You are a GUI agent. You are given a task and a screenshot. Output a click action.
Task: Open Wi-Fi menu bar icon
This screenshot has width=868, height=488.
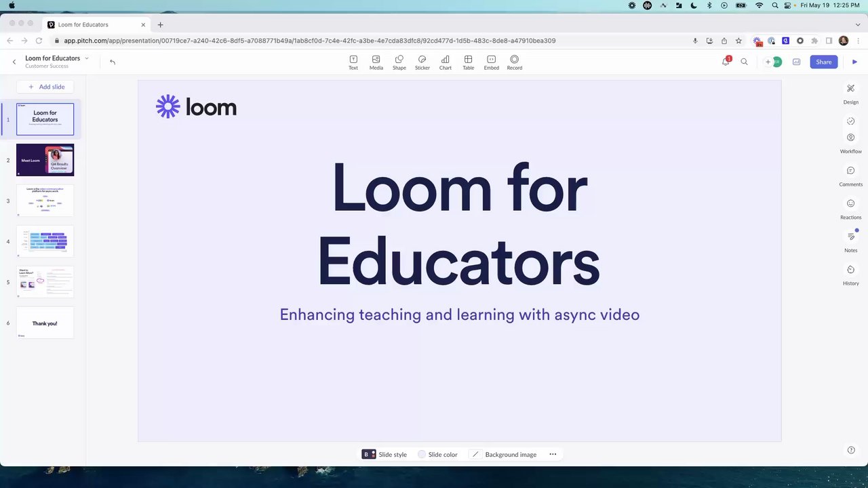point(759,5)
